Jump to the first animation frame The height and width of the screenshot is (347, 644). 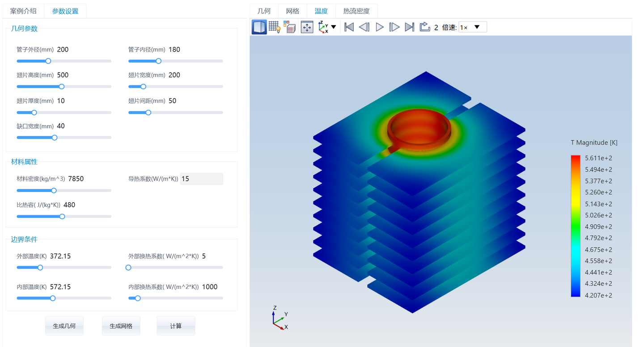(349, 27)
